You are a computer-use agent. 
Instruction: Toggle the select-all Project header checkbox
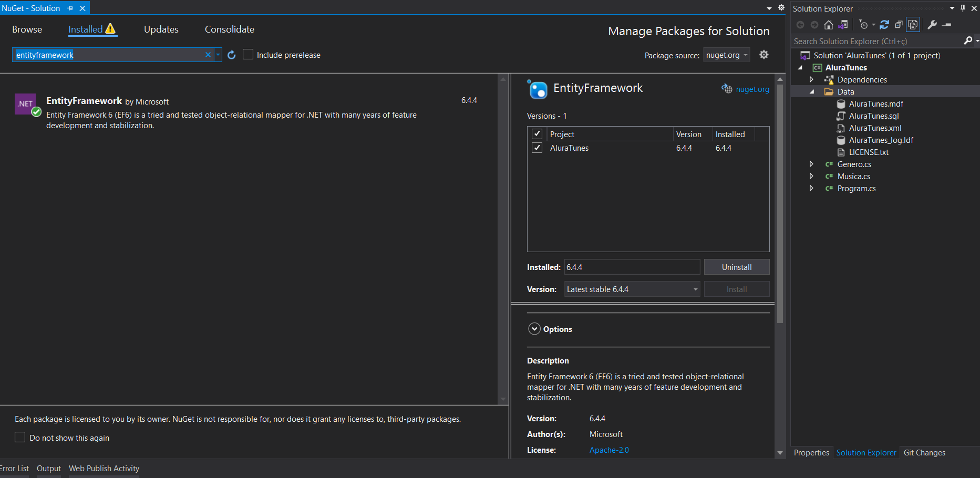[537, 133]
